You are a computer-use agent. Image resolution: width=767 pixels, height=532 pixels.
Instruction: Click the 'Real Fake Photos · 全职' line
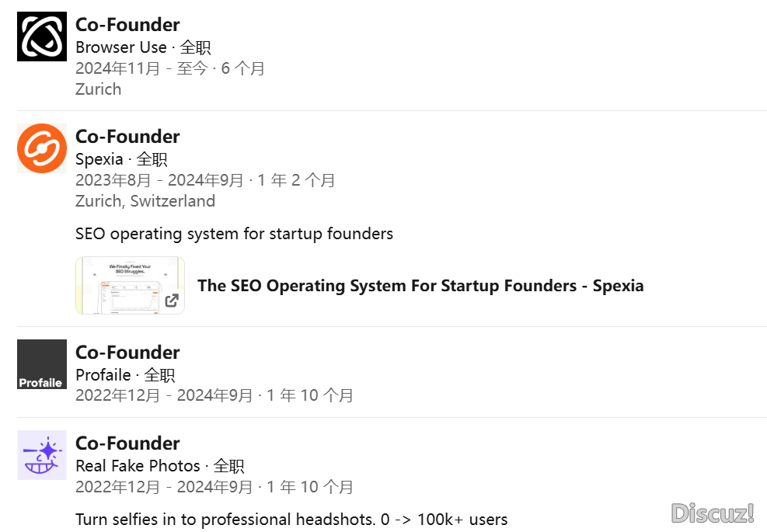(x=160, y=466)
